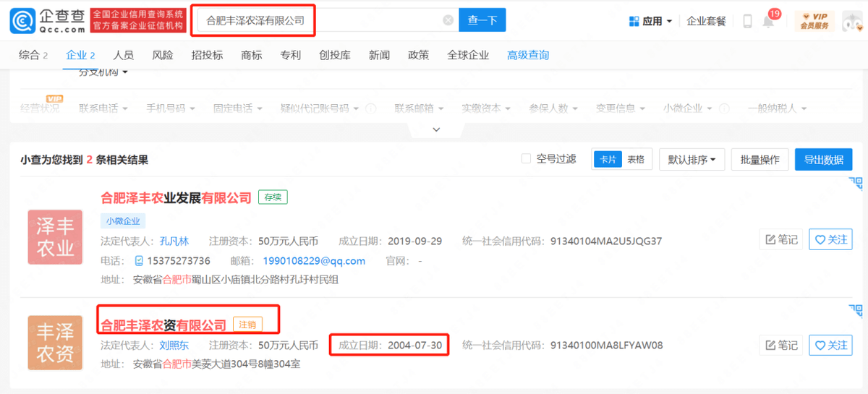Screen dimensions: 868x394
Task: Open legal representative 孔凡林 link
Action: (174, 241)
